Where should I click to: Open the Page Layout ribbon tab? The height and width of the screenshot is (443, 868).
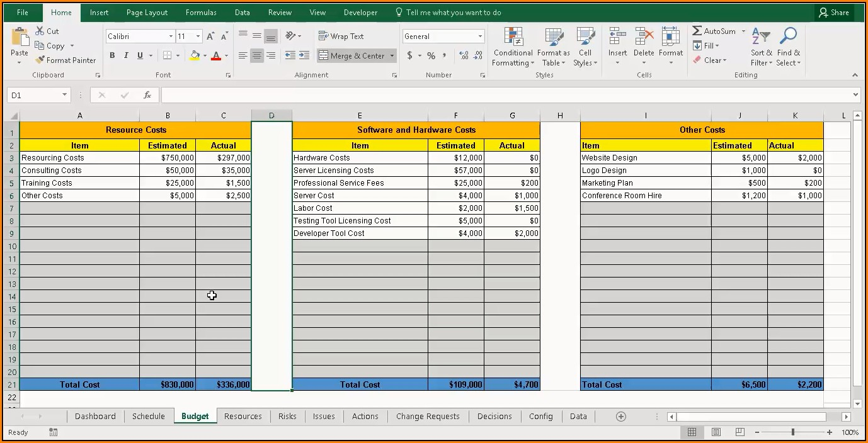(147, 13)
